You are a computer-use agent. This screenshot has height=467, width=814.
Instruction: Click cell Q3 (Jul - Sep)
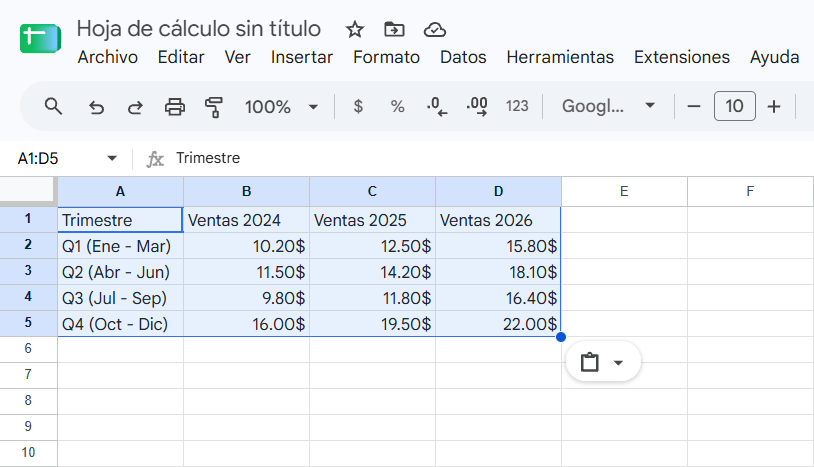point(120,297)
